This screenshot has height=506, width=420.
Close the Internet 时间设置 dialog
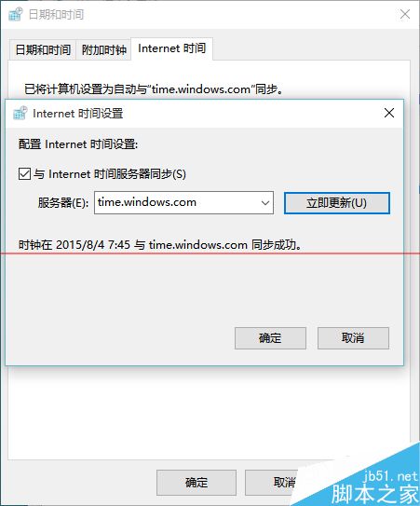pos(389,113)
